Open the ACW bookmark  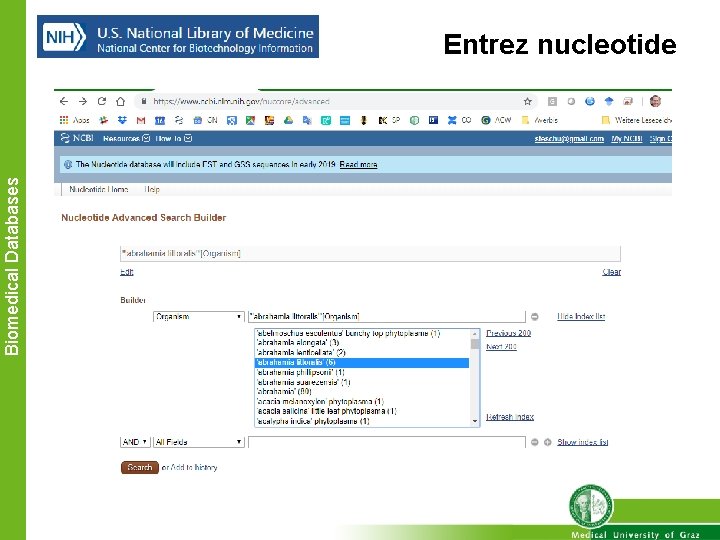(496, 120)
